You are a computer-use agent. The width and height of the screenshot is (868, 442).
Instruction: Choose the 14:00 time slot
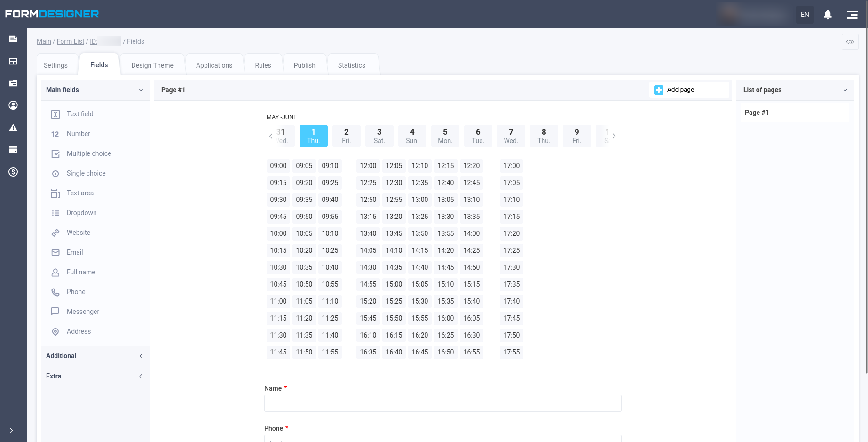[x=472, y=233]
